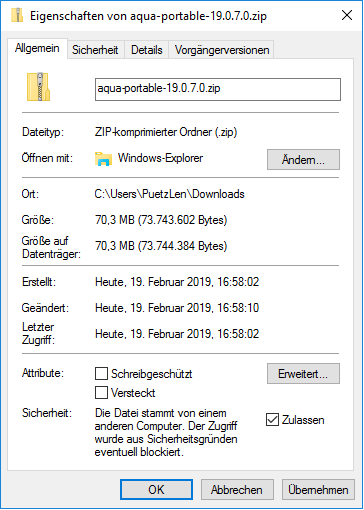Click the zip folder icon in title bar
The height and width of the screenshot is (510, 364).
(17, 15)
